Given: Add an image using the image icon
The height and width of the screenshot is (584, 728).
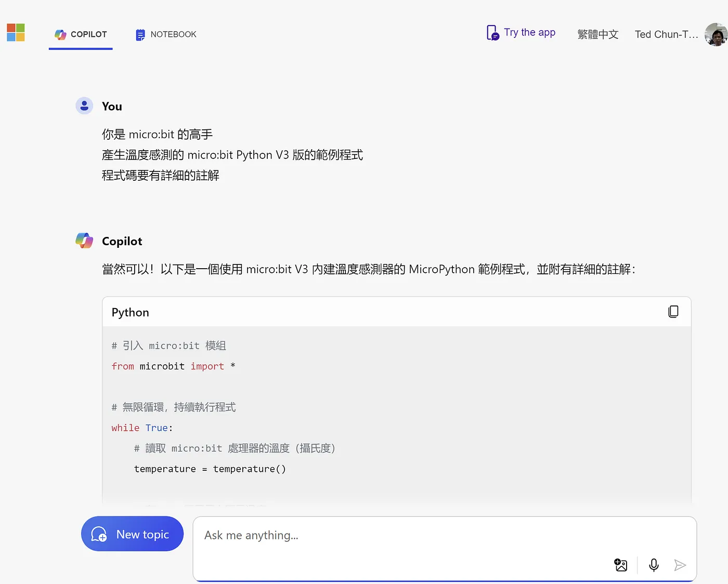Looking at the screenshot, I should [x=621, y=565].
